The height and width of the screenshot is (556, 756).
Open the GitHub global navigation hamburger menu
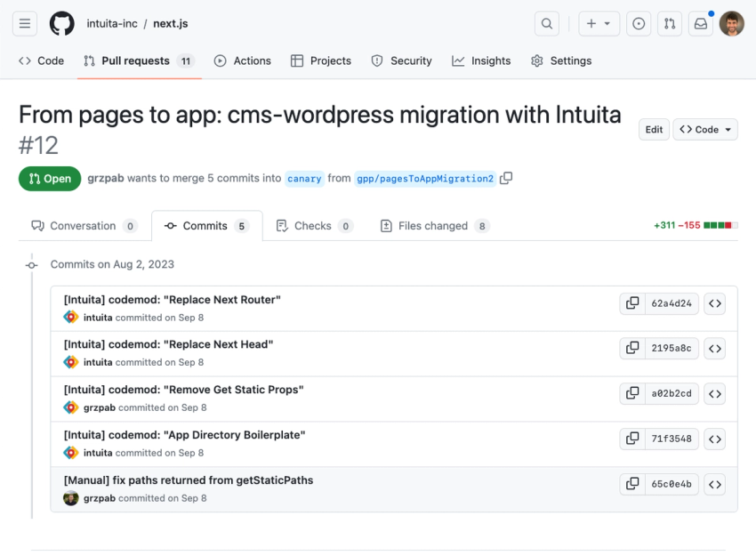coord(24,23)
